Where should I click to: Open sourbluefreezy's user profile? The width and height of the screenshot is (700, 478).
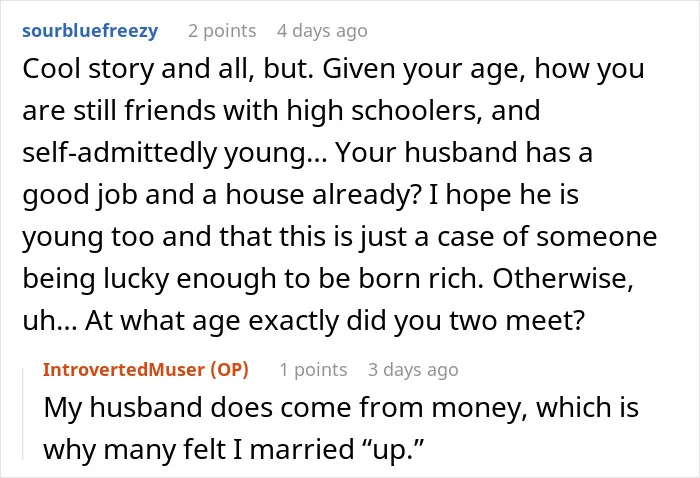[90, 31]
